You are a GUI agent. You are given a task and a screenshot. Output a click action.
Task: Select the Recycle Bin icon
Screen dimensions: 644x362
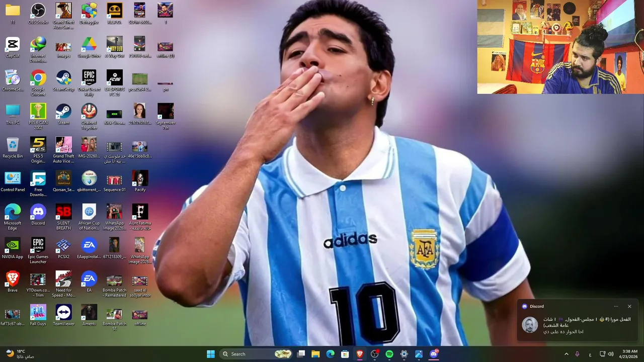13,148
